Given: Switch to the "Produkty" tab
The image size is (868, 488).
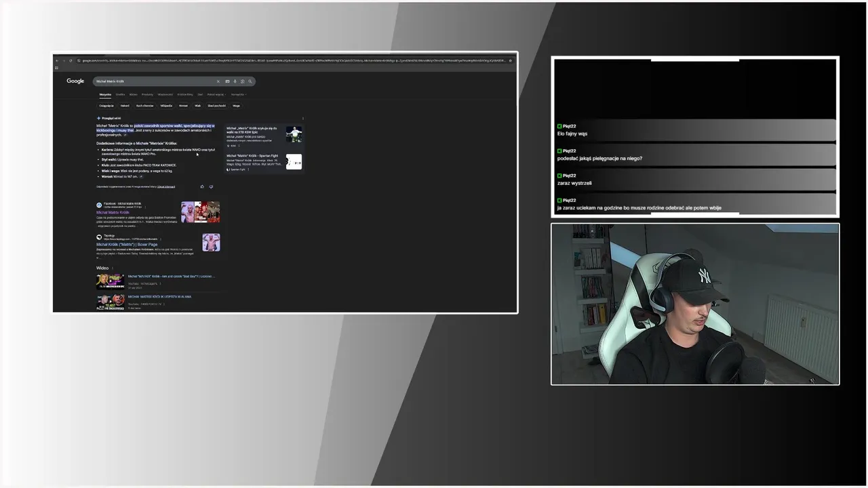Looking at the screenshot, I should click(147, 95).
